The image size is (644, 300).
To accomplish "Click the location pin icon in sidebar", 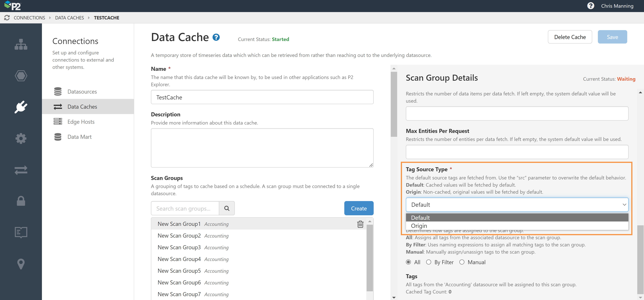I will coord(21,264).
